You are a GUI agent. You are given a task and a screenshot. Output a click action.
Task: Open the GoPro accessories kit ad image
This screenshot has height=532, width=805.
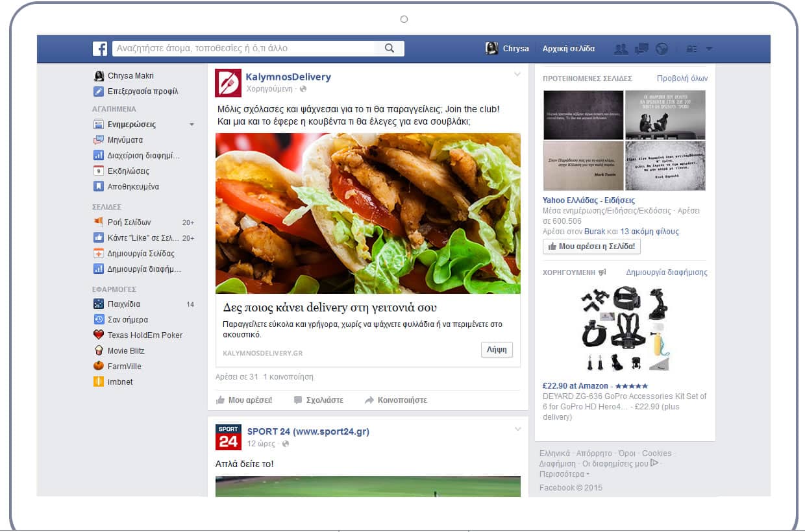pyautogui.click(x=625, y=328)
